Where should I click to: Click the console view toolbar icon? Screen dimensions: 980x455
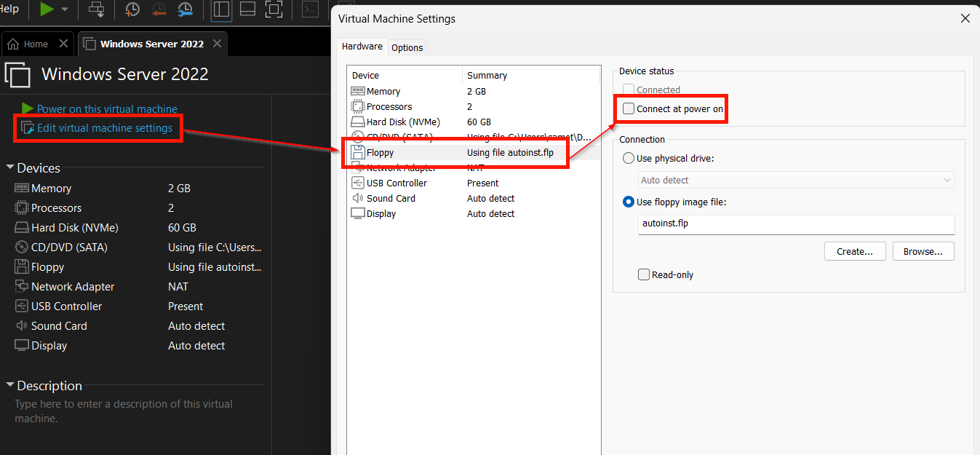click(311, 9)
